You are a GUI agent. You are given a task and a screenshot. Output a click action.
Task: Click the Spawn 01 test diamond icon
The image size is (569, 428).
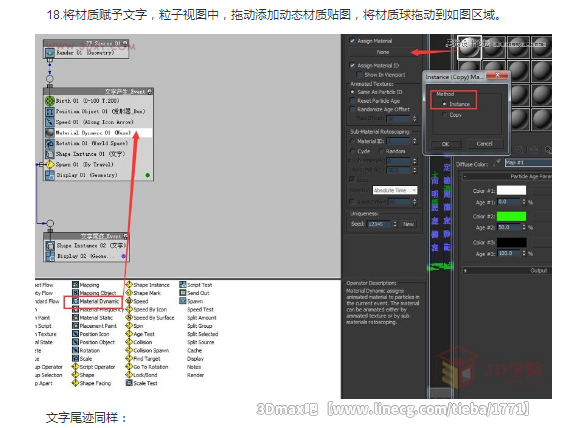(x=50, y=164)
